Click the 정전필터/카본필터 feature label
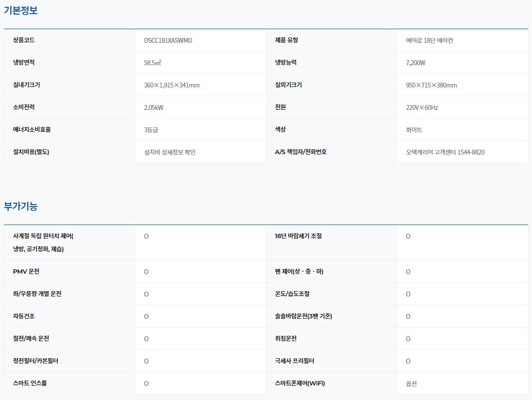532x400 pixels. click(x=36, y=361)
